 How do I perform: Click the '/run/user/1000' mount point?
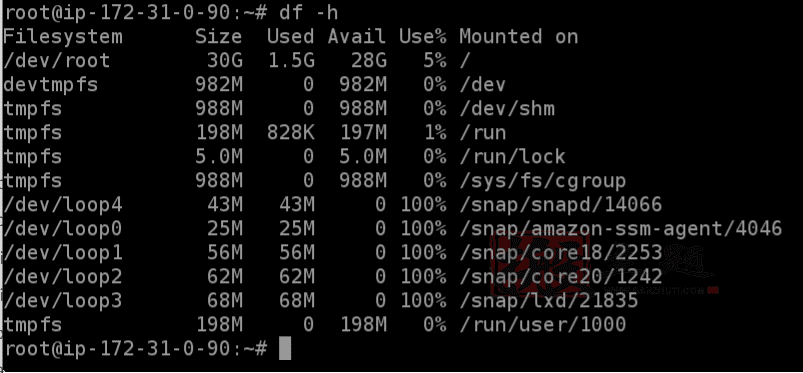pyautogui.click(x=543, y=325)
